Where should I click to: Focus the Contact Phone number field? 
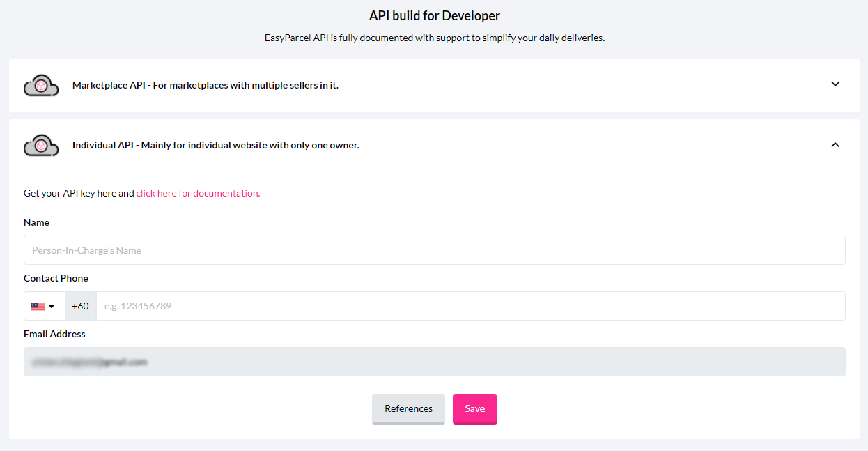coord(471,306)
